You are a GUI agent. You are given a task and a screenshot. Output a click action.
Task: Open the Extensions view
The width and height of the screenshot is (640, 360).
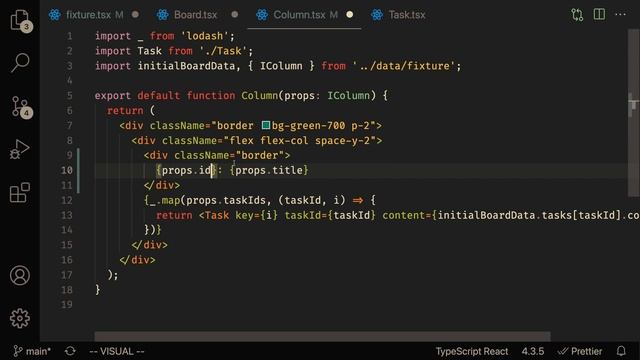20,192
